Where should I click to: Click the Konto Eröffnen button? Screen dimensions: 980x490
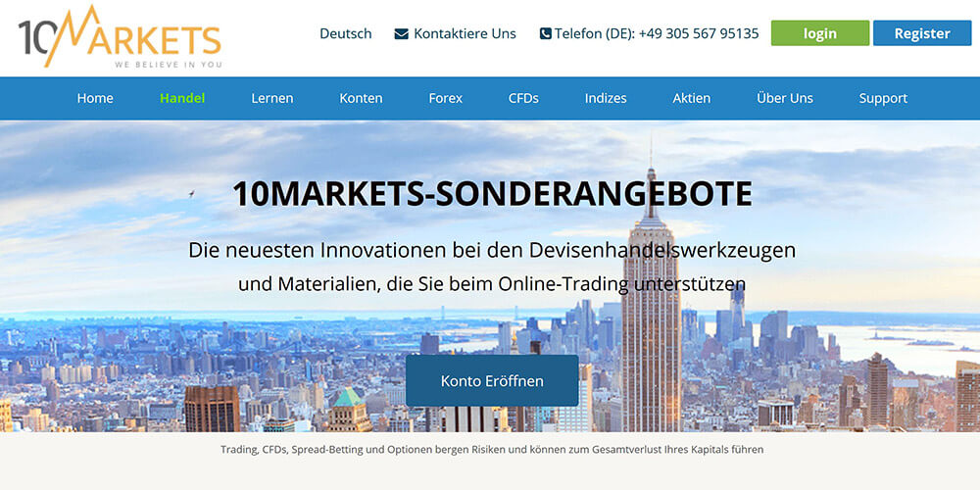(492, 380)
